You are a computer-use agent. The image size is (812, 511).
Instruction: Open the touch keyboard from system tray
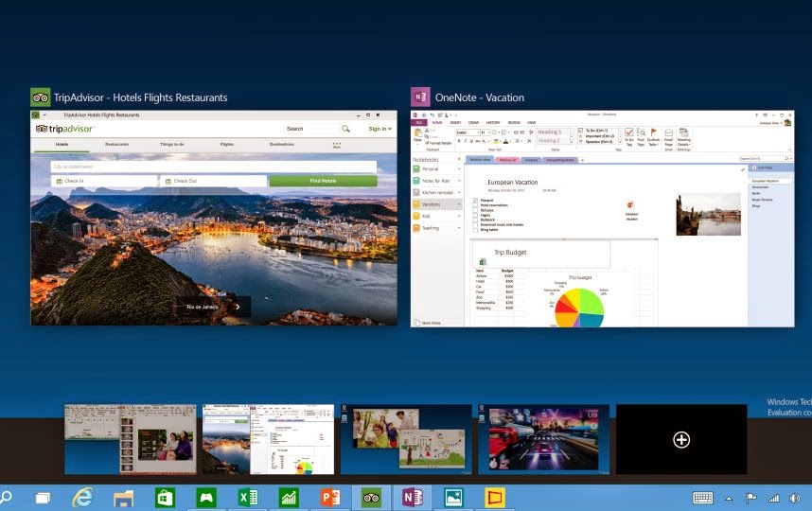click(703, 499)
